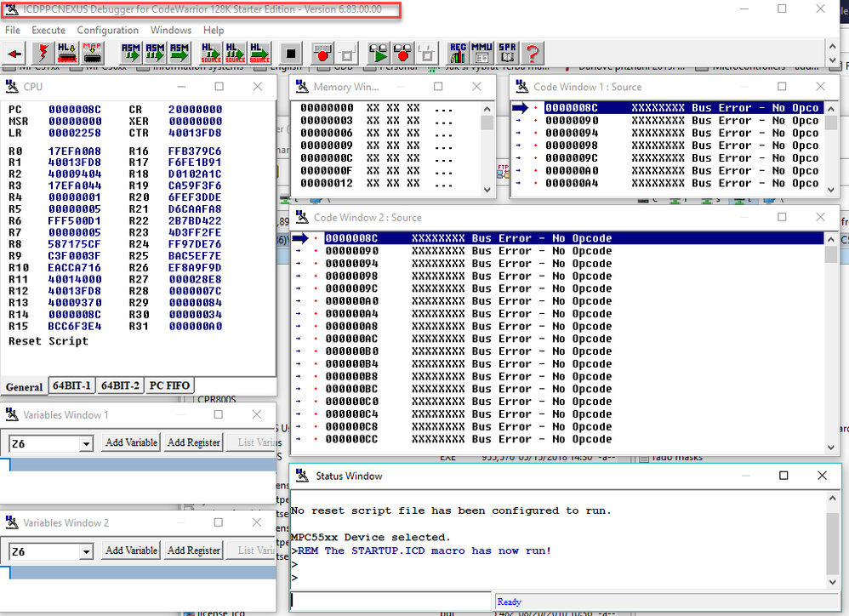This screenshot has height=616, width=849.
Task: Click the macro play green triangle icon
Action: click(x=378, y=54)
